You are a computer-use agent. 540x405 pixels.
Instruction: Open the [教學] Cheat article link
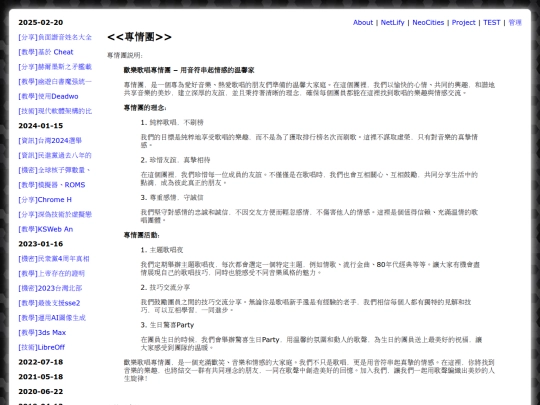46,52
